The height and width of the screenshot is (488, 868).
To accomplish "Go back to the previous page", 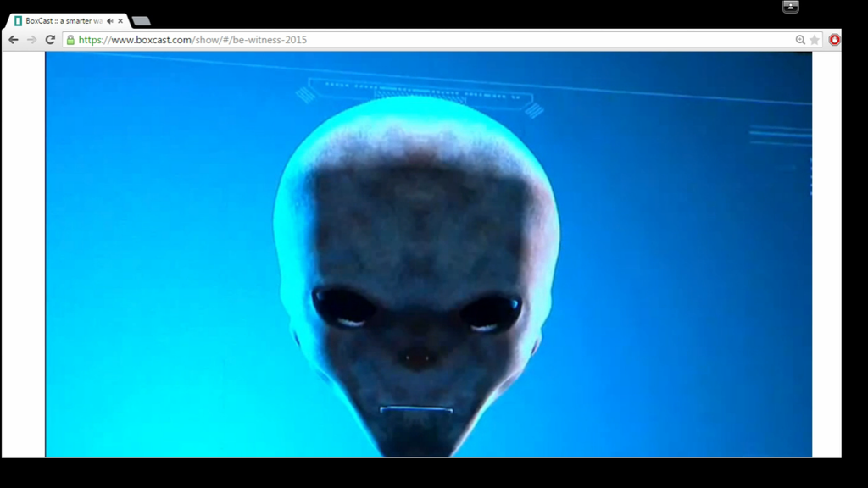I will pos(14,40).
